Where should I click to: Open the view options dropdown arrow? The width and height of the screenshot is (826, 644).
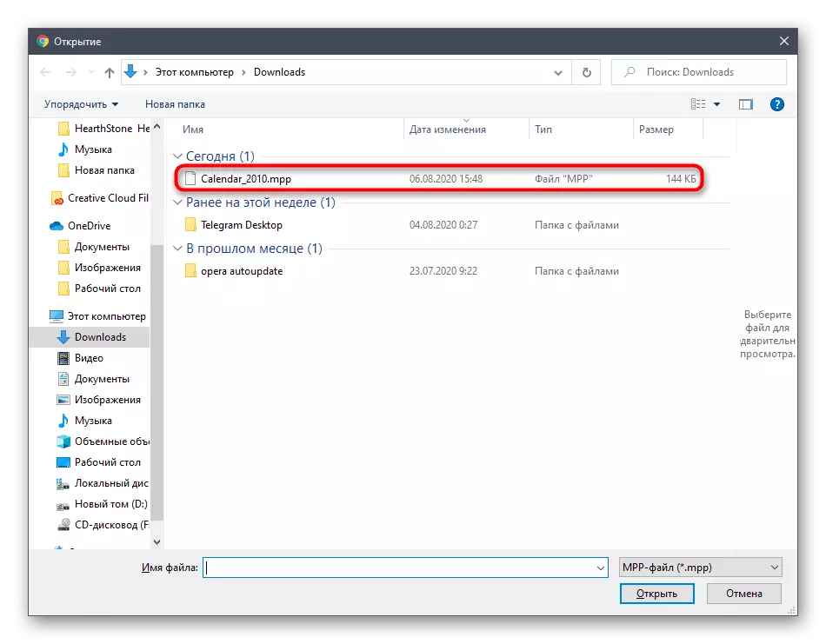coord(717,104)
